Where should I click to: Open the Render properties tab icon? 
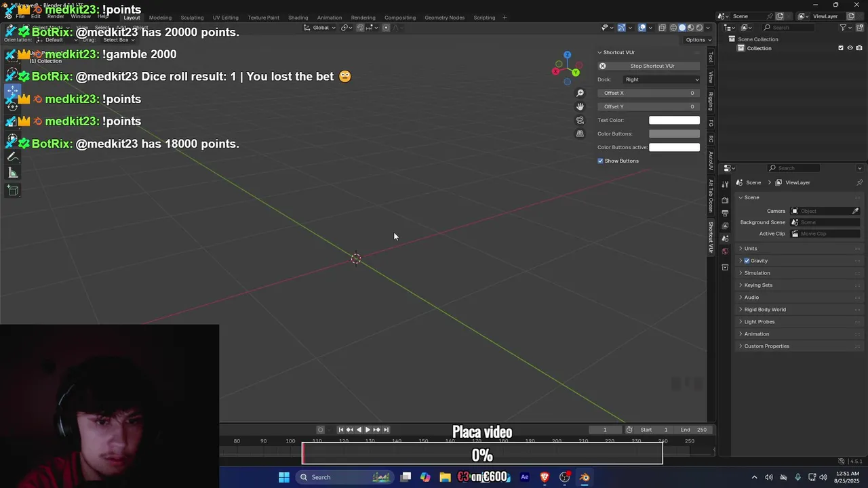coord(725,201)
